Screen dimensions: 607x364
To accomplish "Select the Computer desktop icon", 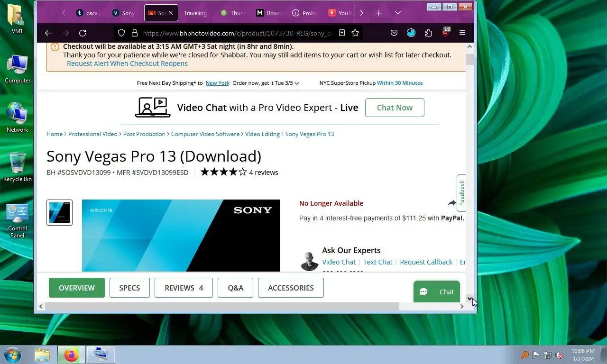I will point(18,69).
